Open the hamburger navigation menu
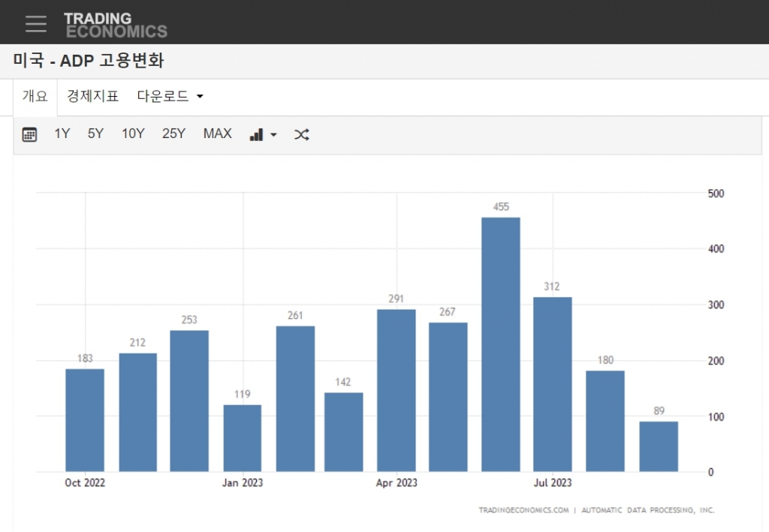 (x=35, y=23)
